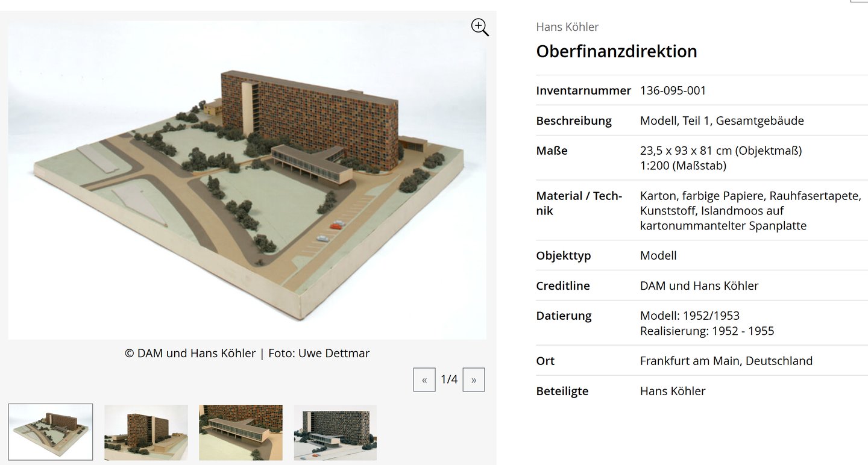The height and width of the screenshot is (465, 868).
Task: Click the 'Beschreibung' label
Action: tap(574, 120)
